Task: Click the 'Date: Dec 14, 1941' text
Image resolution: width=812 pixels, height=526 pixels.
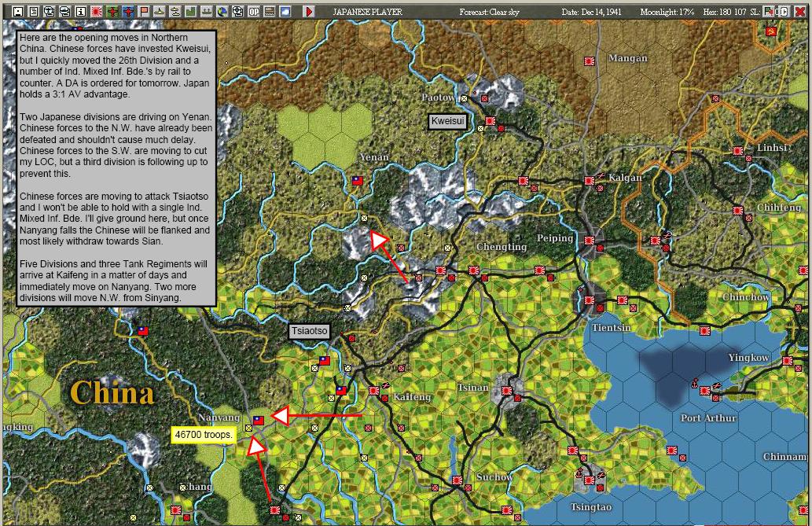Action: click(592, 12)
